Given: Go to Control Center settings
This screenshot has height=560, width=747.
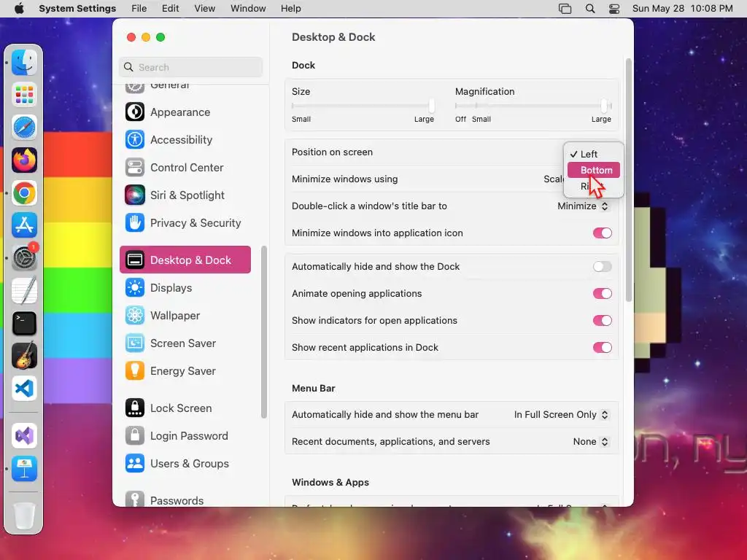Looking at the screenshot, I should coord(185,167).
